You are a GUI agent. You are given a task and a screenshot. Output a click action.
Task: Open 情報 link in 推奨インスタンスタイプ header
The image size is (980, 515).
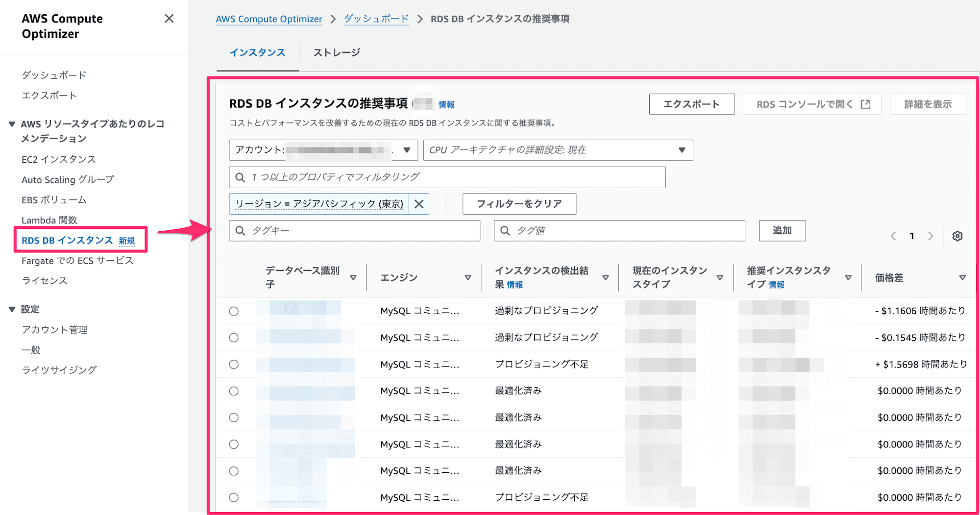point(776,285)
